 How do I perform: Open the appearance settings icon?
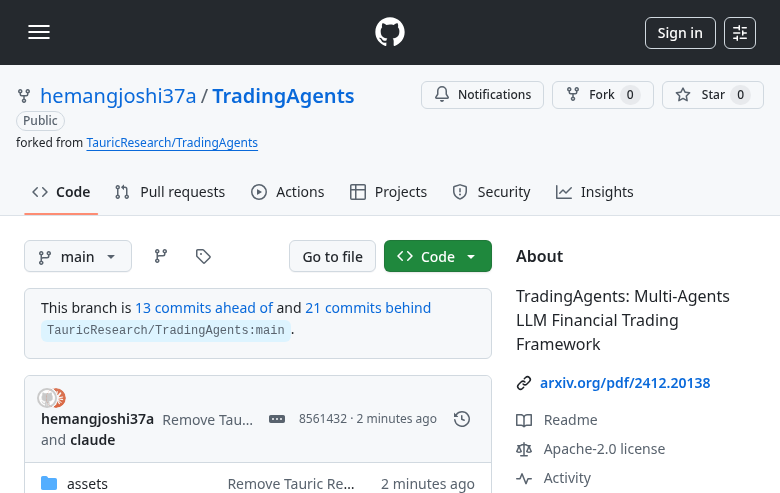pyautogui.click(x=740, y=33)
